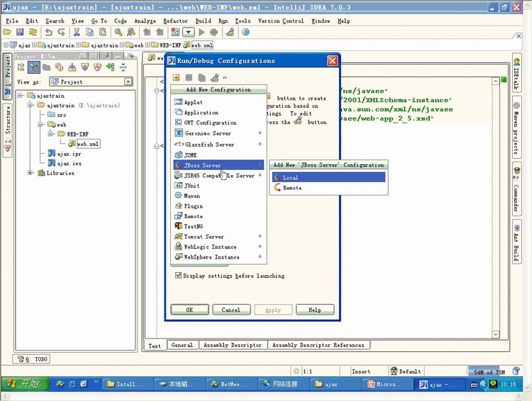
Task: Open the Refactor menu
Action: point(175,21)
